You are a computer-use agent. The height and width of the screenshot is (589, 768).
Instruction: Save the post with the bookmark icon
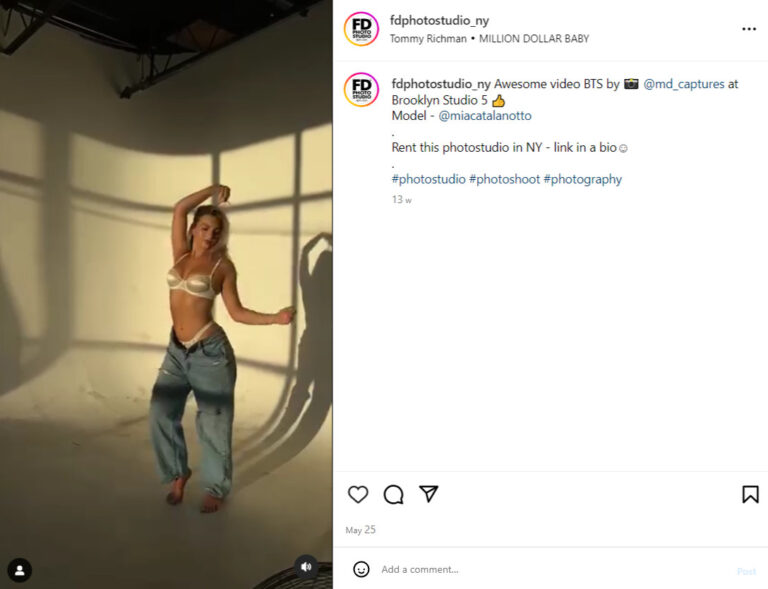click(750, 495)
